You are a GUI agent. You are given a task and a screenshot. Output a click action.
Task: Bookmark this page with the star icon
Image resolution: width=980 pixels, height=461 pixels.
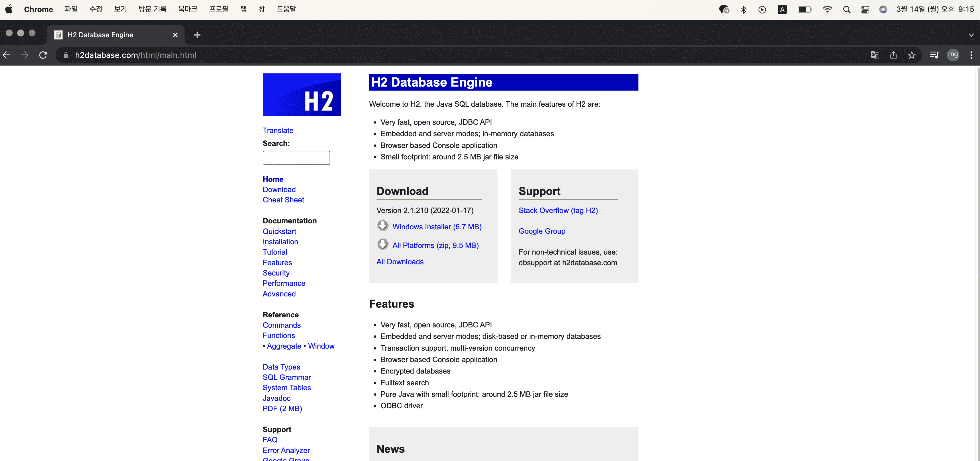[x=912, y=55]
